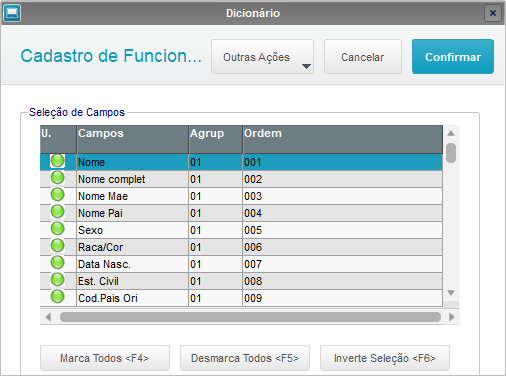Click the horizontal scrollbar right arrow
The height and width of the screenshot is (376, 506).
pyautogui.click(x=452, y=317)
